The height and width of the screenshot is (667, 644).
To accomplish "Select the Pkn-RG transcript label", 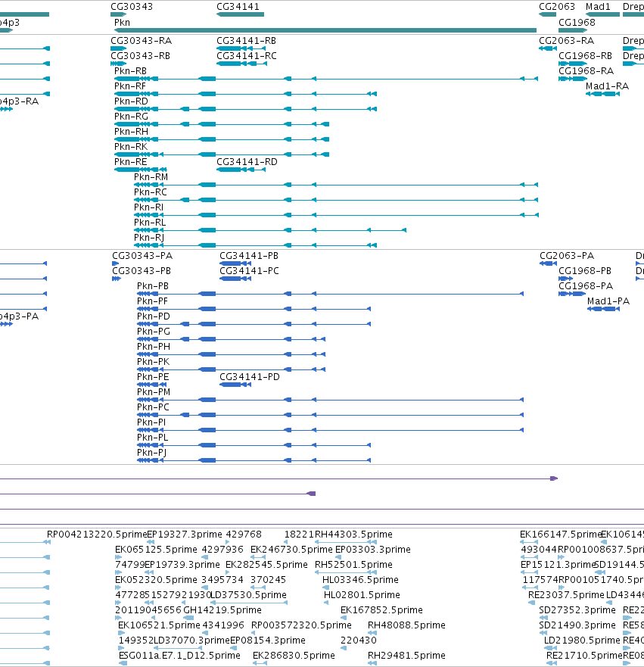I will [132, 116].
